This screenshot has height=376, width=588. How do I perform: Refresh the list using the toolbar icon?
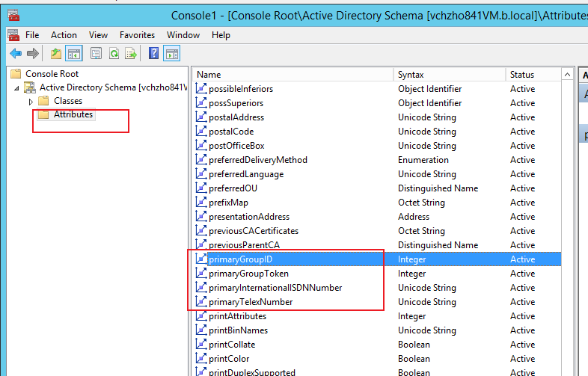click(x=114, y=54)
